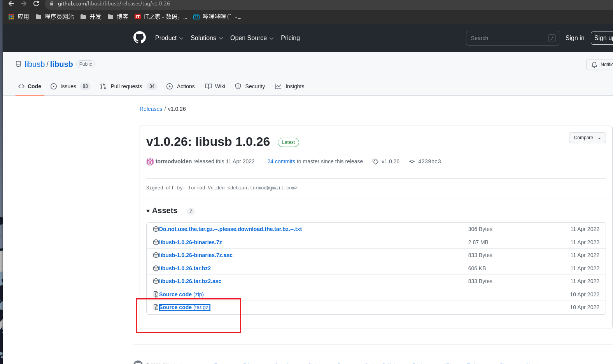613x364 pixels.
Task: Click the commit icon next to 4239bc3
Action: pyautogui.click(x=412, y=161)
